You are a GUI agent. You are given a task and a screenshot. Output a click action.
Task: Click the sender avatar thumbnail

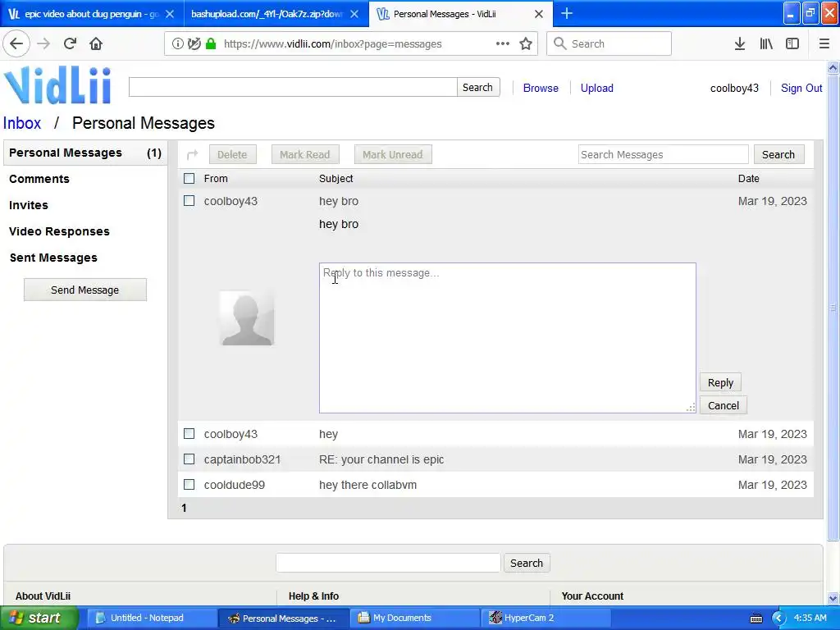(x=246, y=318)
